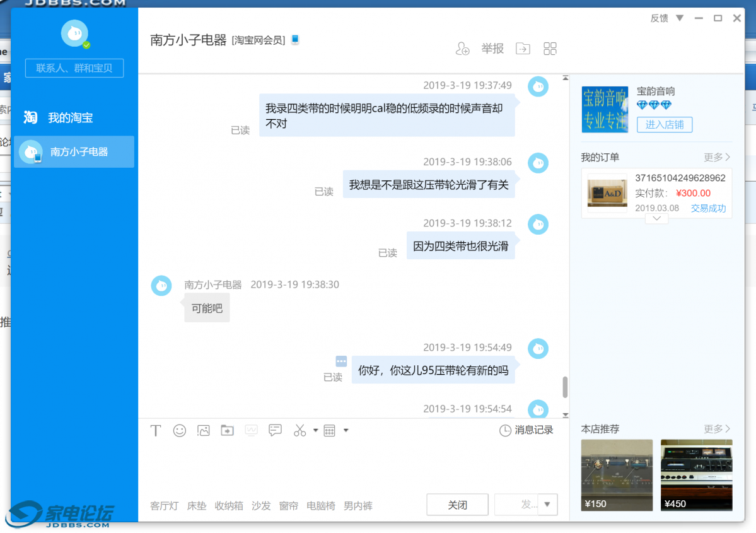The width and height of the screenshot is (756, 533).
Task: Click the 可能吧 reply bubble
Action: [207, 308]
